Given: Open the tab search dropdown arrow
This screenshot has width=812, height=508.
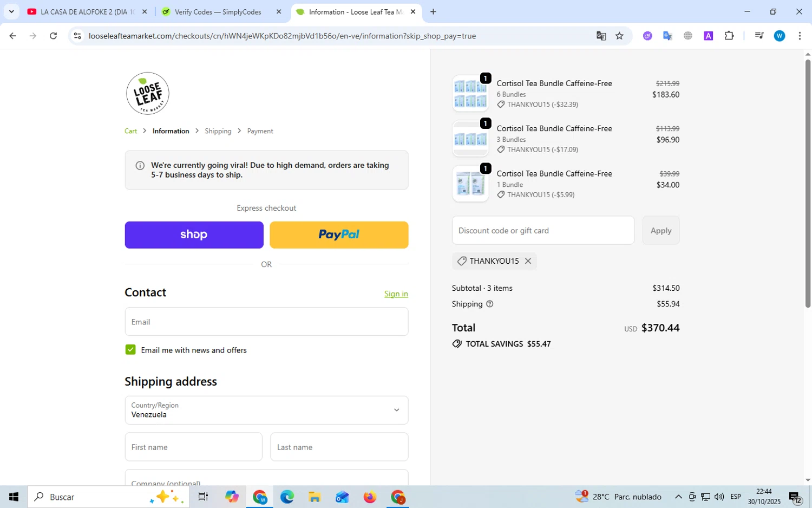Looking at the screenshot, I should pos(11,11).
